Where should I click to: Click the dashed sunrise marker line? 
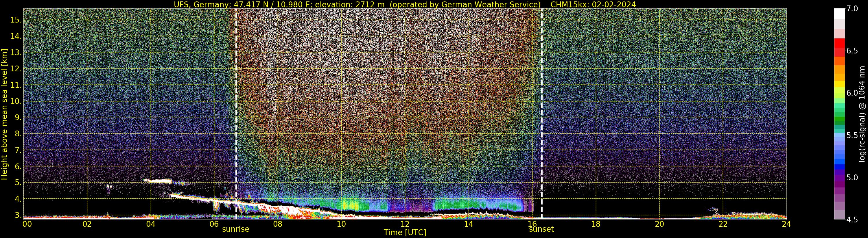click(236, 114)
